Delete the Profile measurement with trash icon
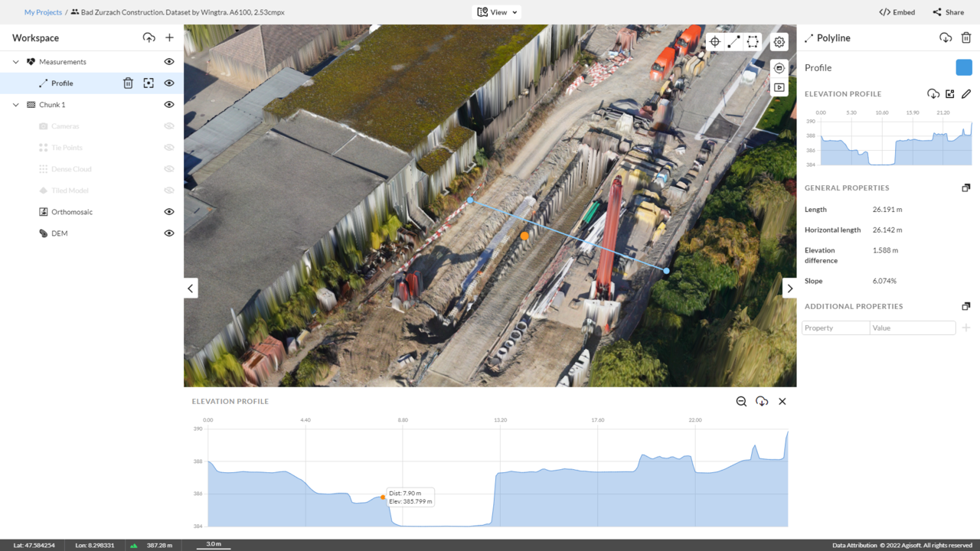This screenshot has height=551, width=980. click(x=128, y=83)
